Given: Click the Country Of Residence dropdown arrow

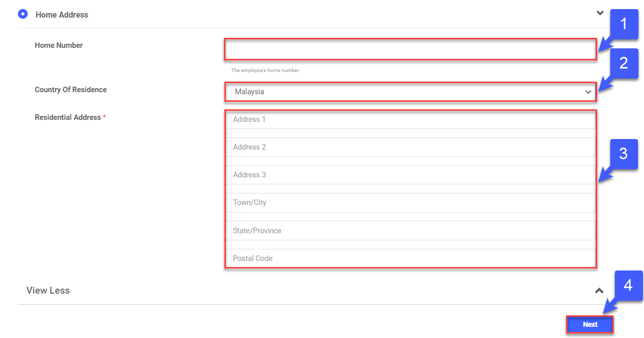Looking at the screenshot, I should point(588,92).
